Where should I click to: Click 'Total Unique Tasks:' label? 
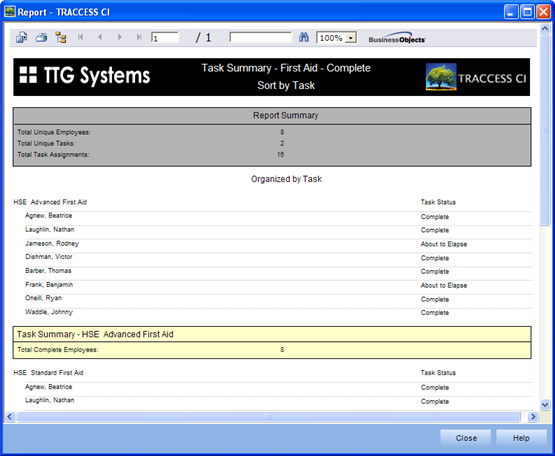point(46,143)
